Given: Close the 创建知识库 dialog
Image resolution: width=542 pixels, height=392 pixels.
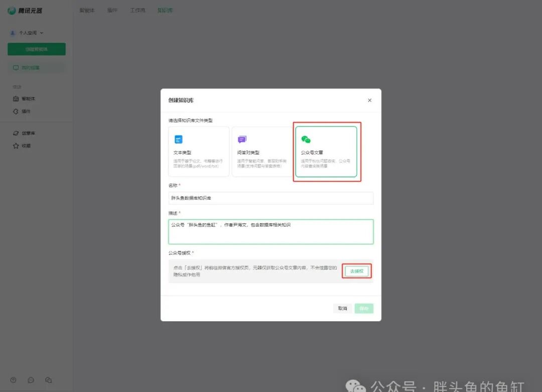Looking at the screenshot, I should (x=369, y=100).
